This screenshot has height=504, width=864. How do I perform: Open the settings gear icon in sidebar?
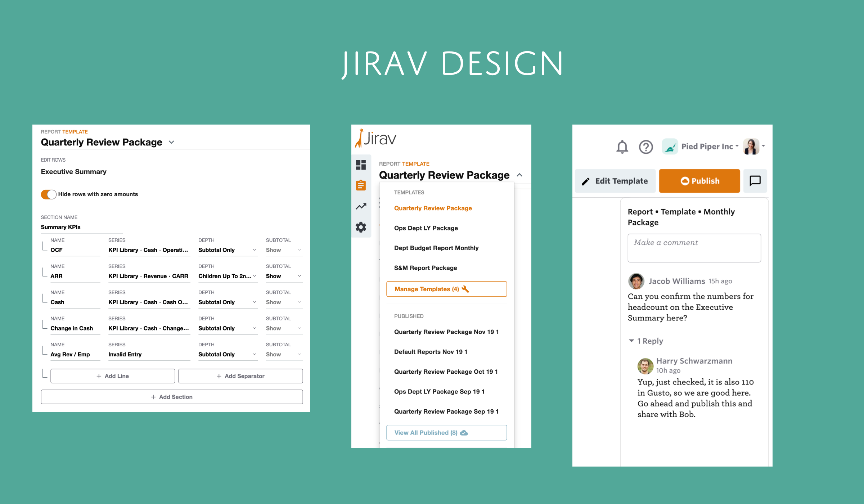361,227
